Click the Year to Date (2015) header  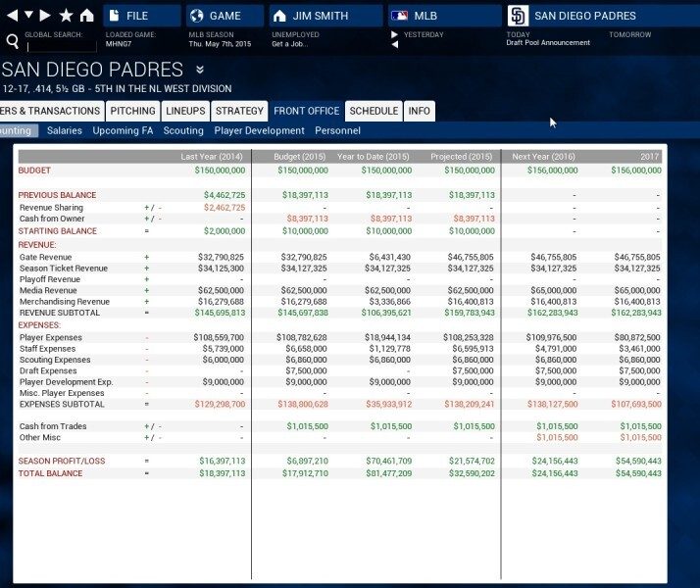pyautogui.click(x=374, y=157)
